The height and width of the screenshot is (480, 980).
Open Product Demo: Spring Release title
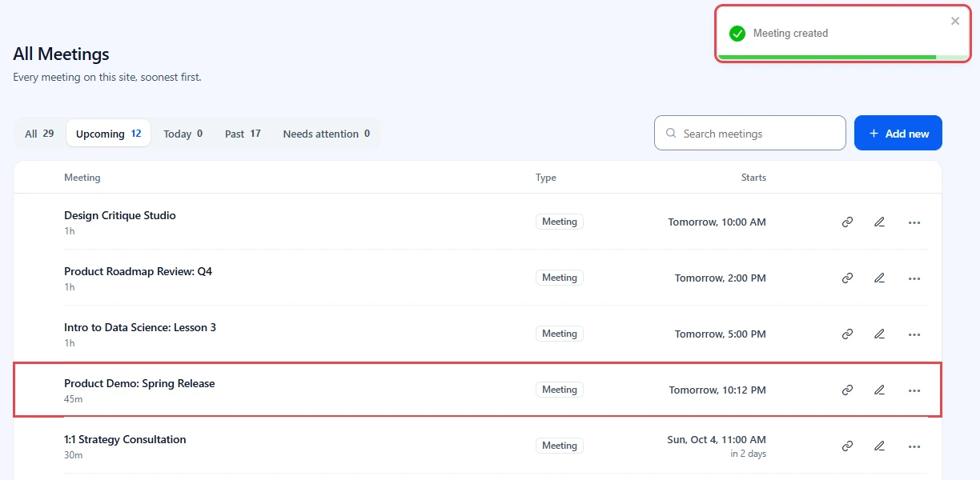pyautogui.click(x=139, y=383)
